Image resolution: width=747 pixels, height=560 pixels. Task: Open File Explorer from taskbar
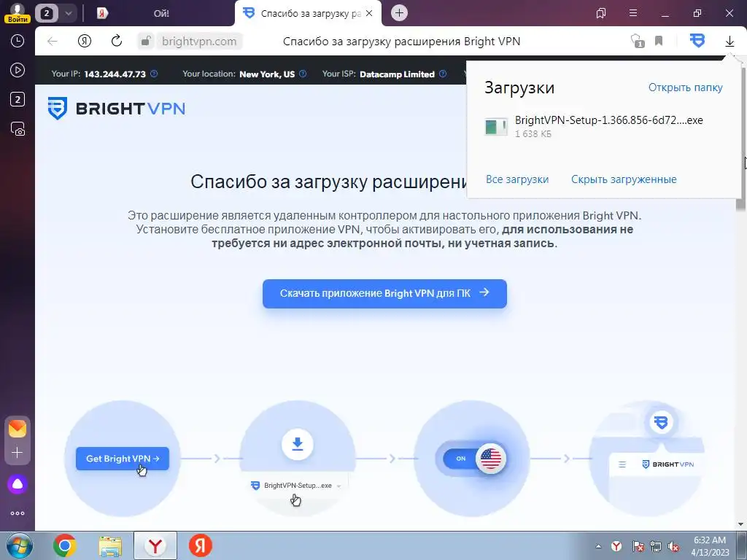click(x=110, y=545)
